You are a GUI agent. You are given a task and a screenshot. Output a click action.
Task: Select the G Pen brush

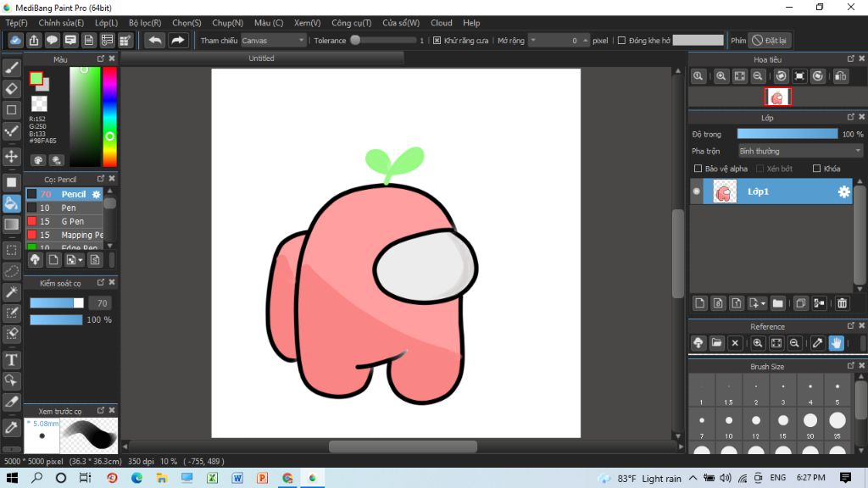pos(64,221)
